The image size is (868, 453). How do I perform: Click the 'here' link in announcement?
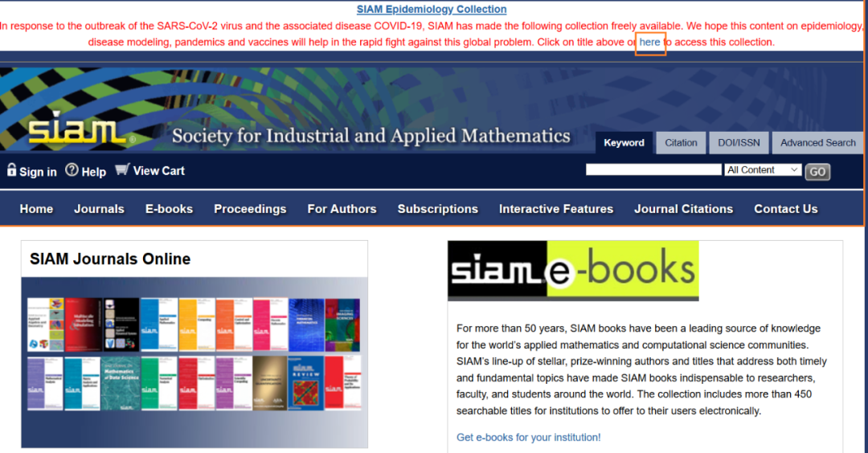tap(650, 42)
